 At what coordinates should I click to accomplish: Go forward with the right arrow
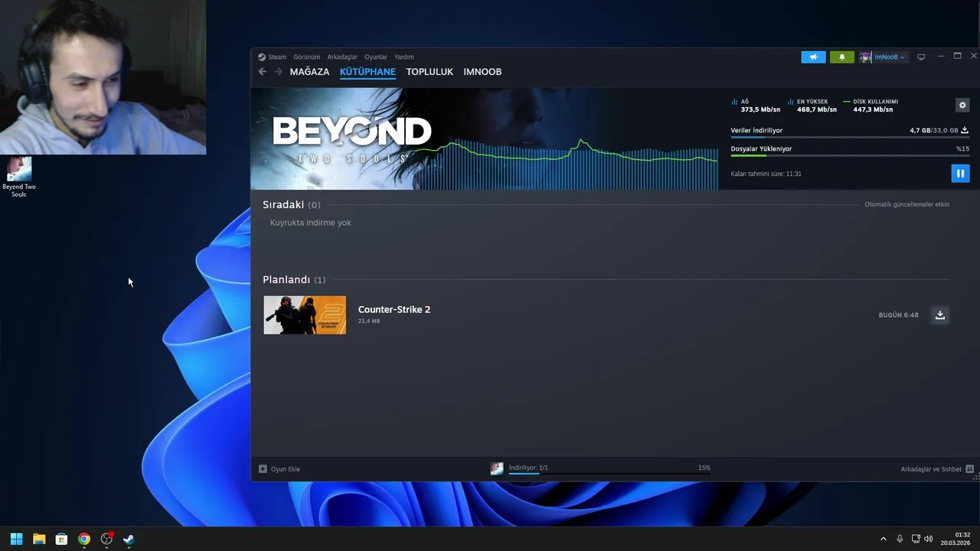[278, 71]
